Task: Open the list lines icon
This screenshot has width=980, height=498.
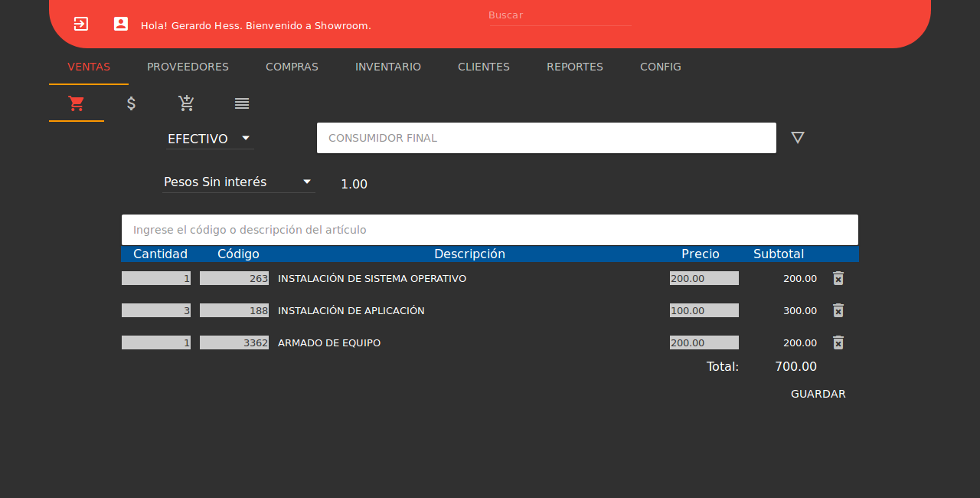Action: click(x=242, y=103)
